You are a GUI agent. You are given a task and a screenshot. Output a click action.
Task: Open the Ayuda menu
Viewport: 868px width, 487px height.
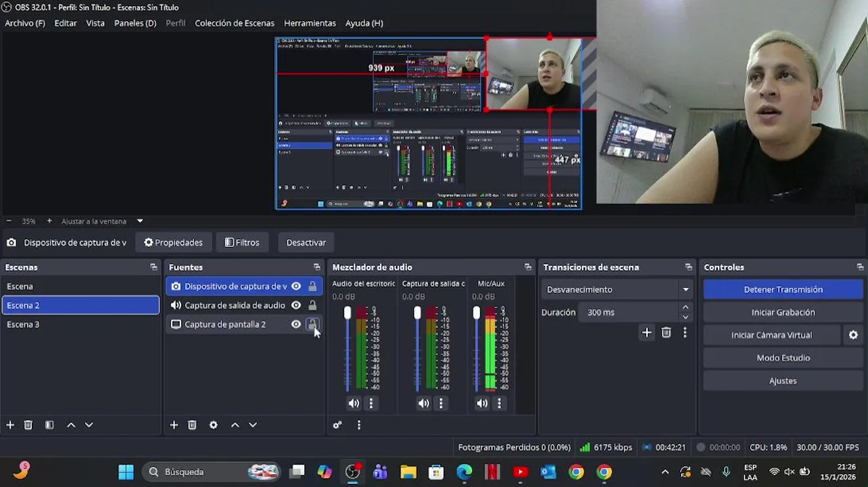click(364, 23)
